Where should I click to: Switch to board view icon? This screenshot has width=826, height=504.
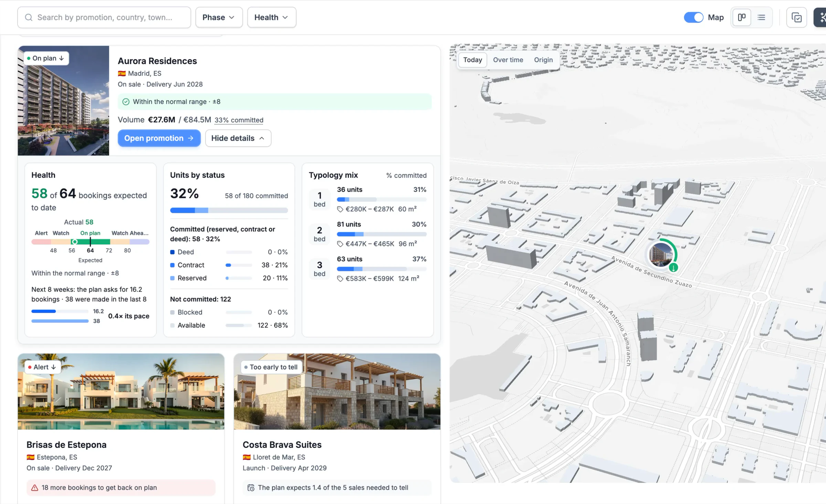point(742,17)
